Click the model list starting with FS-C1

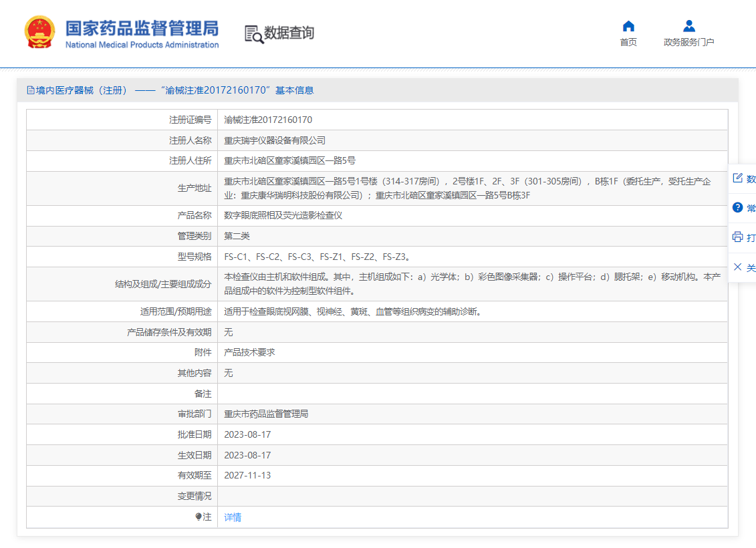[316, 257]
